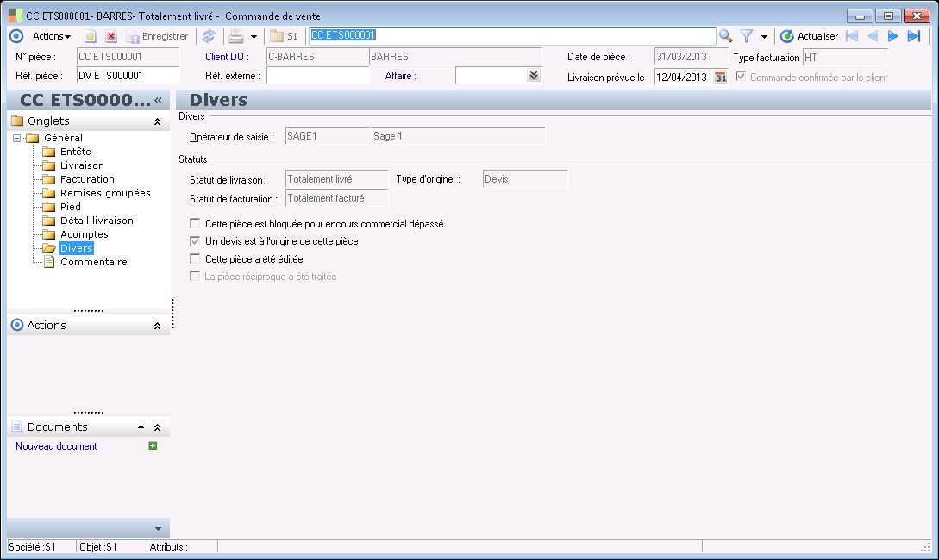Click the Actualiser button
Viewport: 939px width, 560px height.
click(810, 36)
